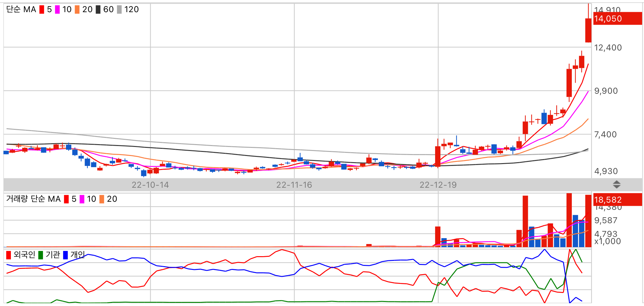Click the 12,400 price axis label

608,48
